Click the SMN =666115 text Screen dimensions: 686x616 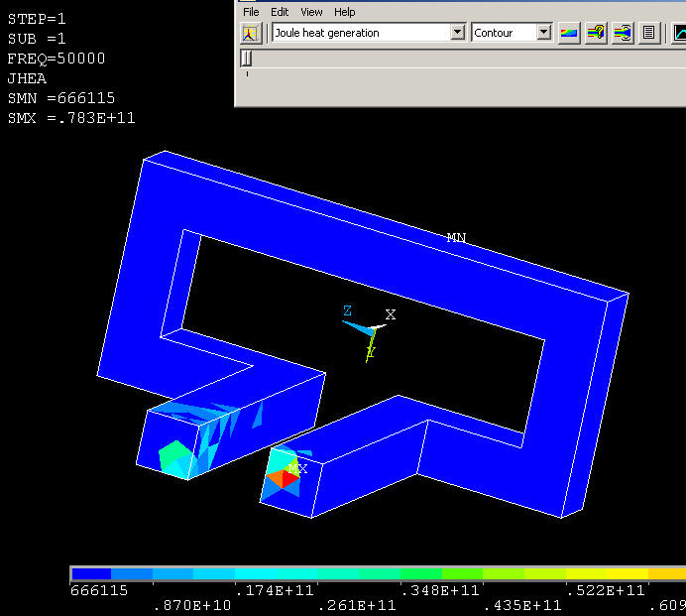pos(61,98)
